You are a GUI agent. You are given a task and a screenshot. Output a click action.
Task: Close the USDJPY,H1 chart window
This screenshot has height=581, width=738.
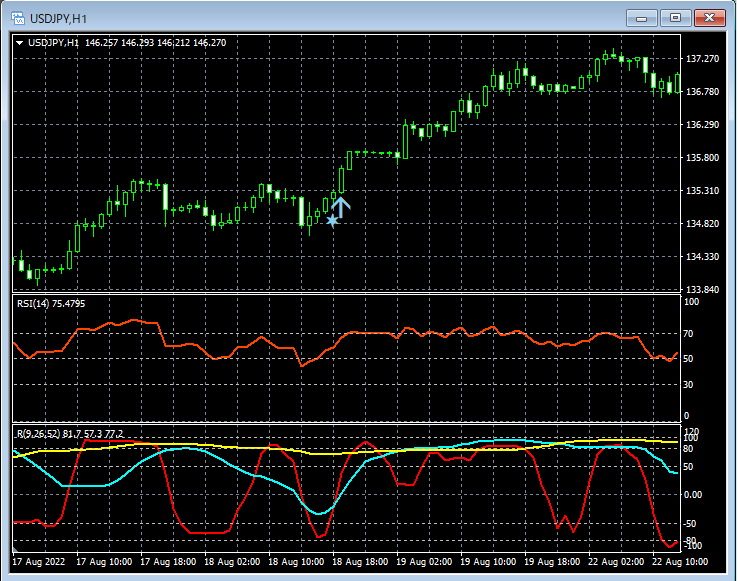711,18
